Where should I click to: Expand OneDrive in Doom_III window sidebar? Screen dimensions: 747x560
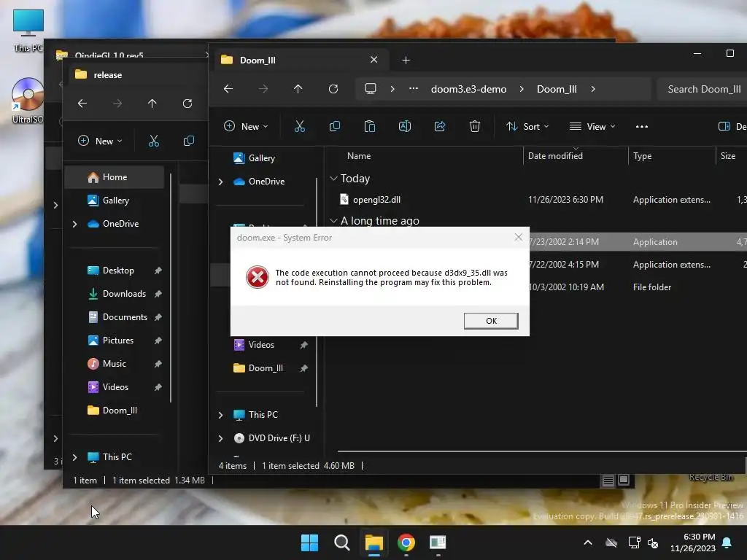(220, 182)
